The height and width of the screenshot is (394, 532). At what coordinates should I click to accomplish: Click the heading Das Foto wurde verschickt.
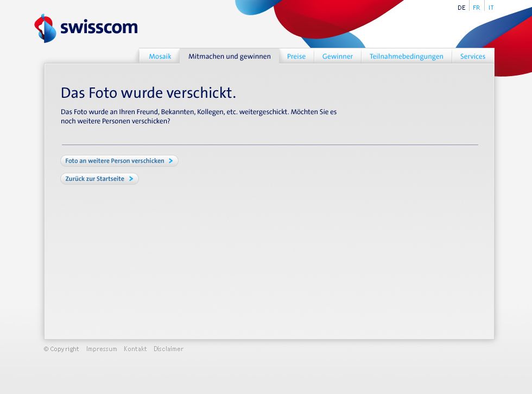(148, 93)
